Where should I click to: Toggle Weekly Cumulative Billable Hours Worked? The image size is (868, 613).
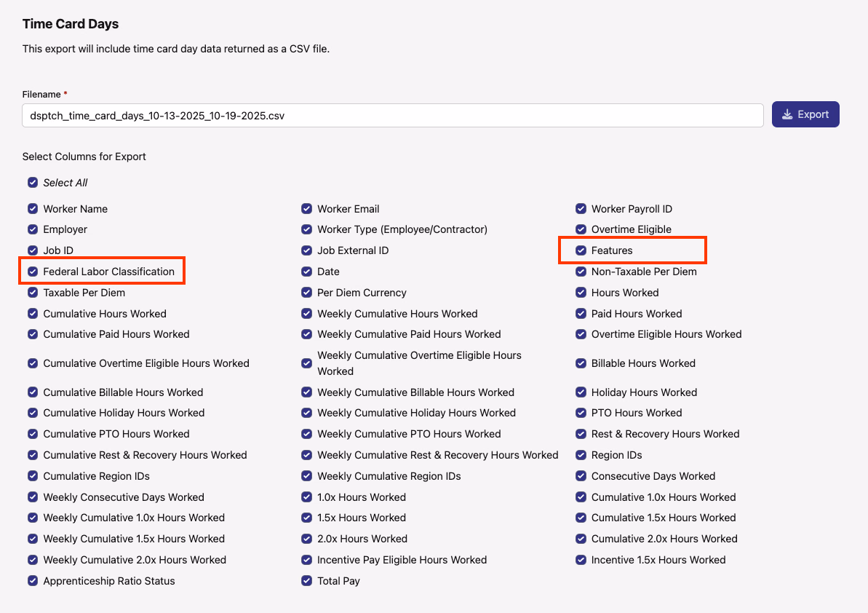coord(307,392)
